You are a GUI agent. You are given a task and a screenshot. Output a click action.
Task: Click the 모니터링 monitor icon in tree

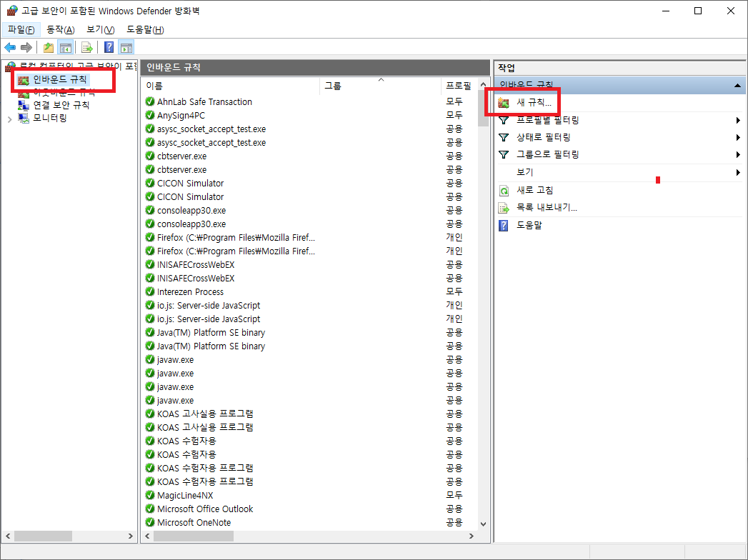(x=24, y=118)
